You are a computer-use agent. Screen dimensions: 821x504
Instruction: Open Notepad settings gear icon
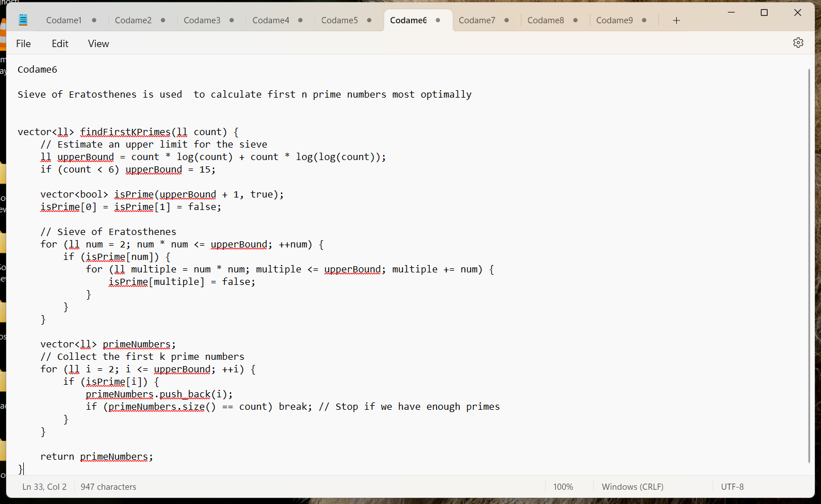[x=798, y=43]
